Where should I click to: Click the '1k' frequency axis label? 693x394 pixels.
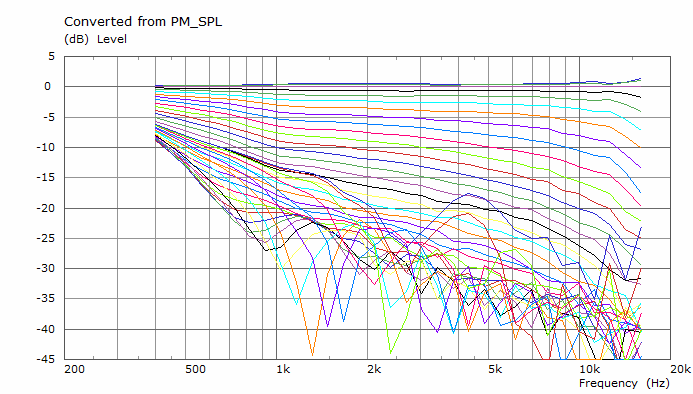click(283, 369)
